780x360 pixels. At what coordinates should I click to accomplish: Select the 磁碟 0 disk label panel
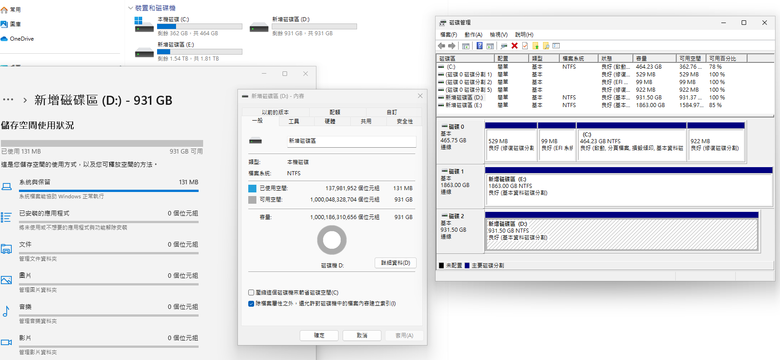[x=460, y=142]
